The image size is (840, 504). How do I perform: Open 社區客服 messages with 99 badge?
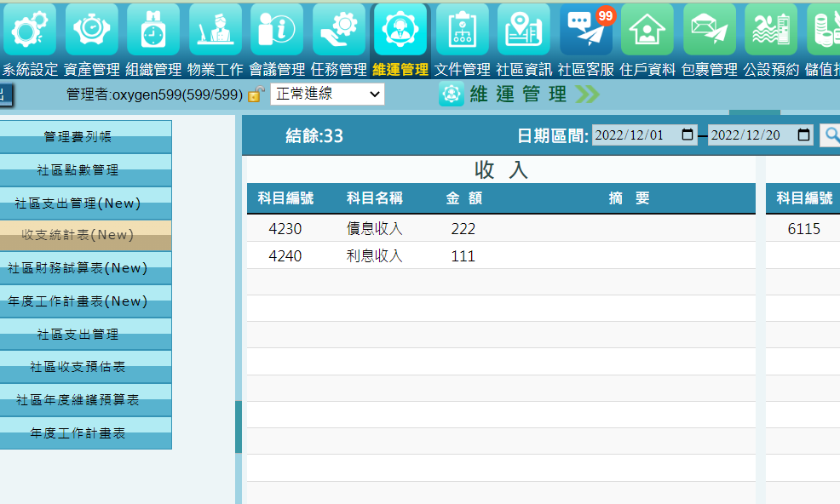tap(586, 30)
